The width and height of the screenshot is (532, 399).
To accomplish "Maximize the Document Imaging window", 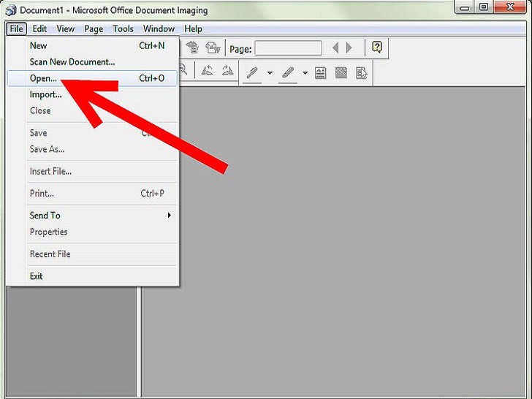I will tap(484, 7).
